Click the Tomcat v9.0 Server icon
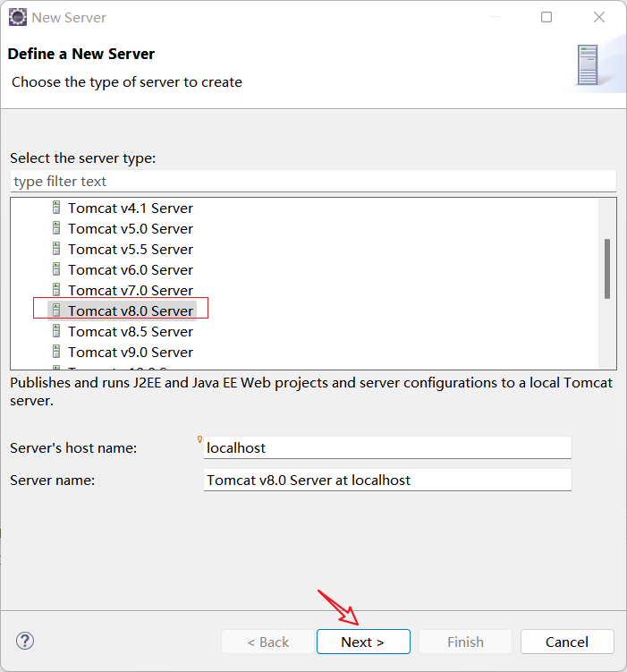Screen dimensions: 627x672 56,352
